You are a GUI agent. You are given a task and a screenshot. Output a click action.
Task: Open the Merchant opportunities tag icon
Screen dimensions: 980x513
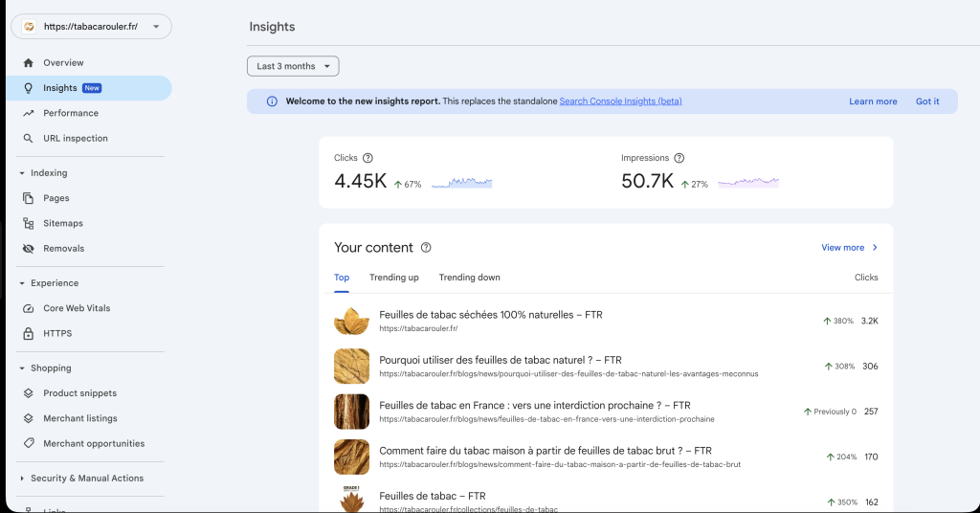click(29, 444)
